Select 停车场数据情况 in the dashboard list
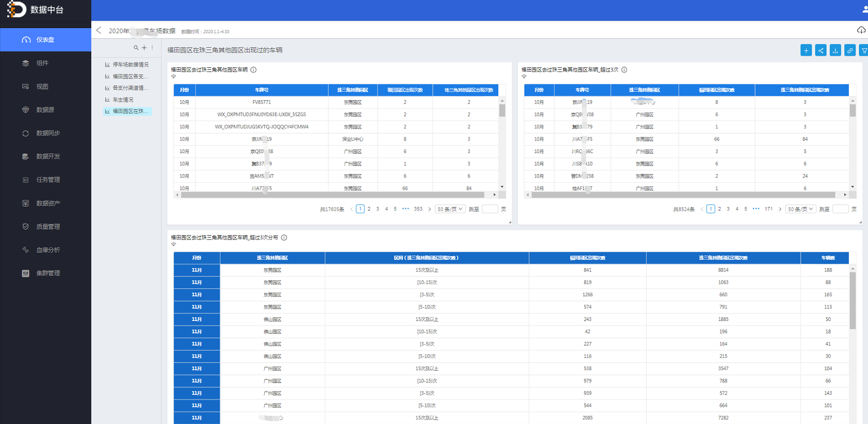This screenshot has width=868, height=424. [130, 64]
